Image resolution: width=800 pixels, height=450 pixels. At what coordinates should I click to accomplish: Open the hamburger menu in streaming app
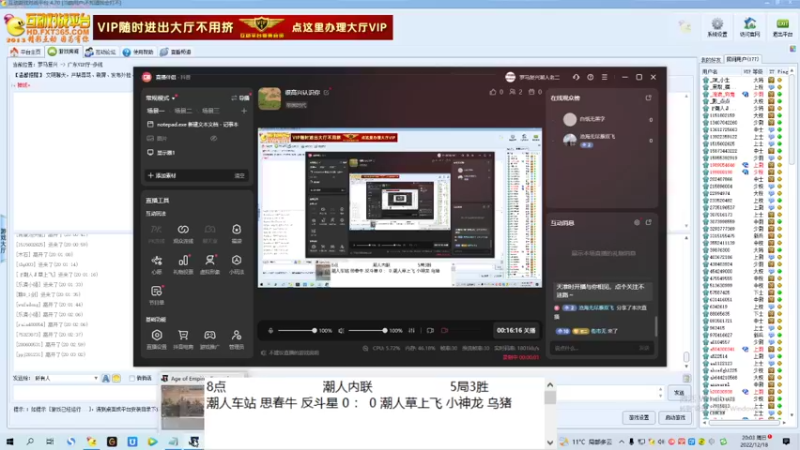tap(605, 77)
